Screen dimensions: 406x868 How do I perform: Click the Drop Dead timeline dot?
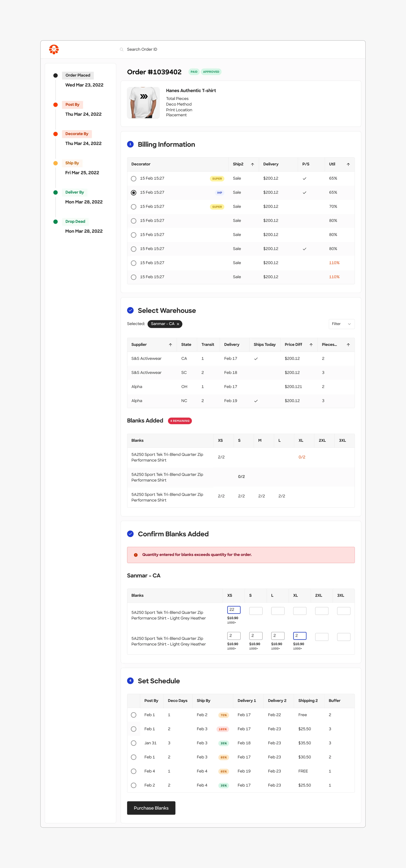tap(56, 222)
